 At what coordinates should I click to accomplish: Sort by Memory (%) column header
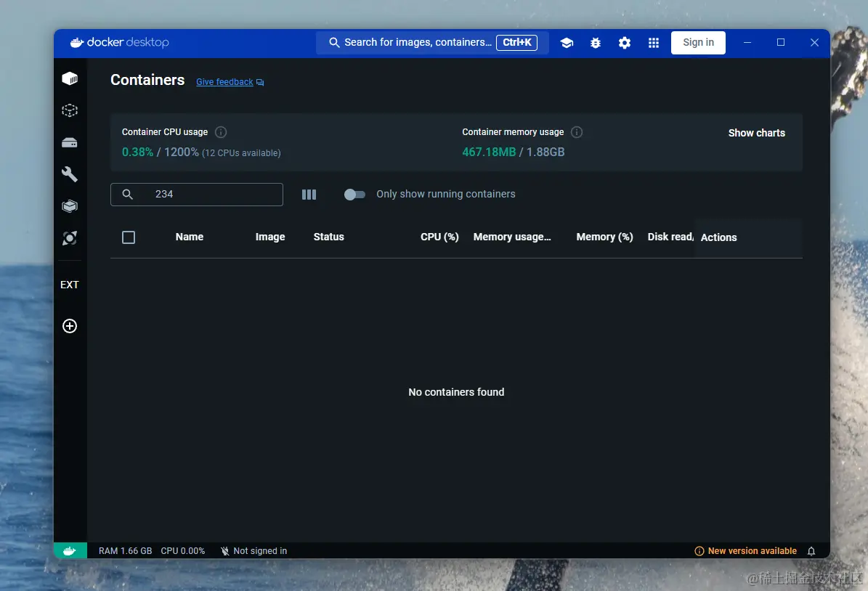[x=604, y=237]
